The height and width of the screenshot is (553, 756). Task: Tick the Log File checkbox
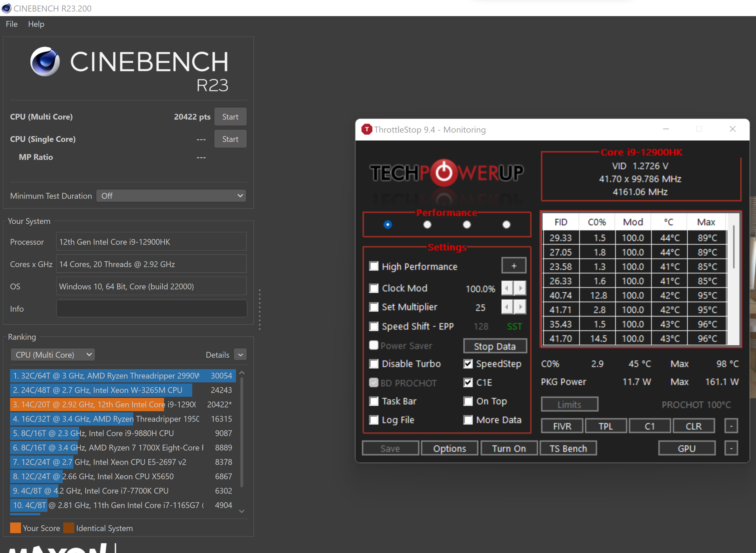point(374,420)
